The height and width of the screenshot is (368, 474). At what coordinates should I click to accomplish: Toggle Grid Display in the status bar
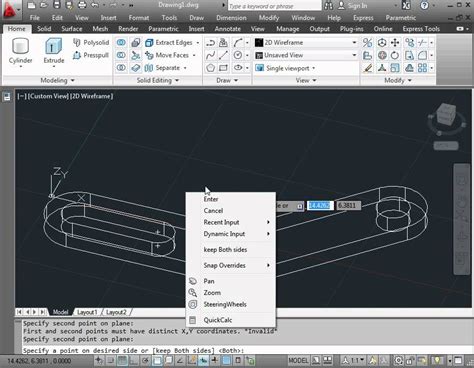click(x=122, y=360)
